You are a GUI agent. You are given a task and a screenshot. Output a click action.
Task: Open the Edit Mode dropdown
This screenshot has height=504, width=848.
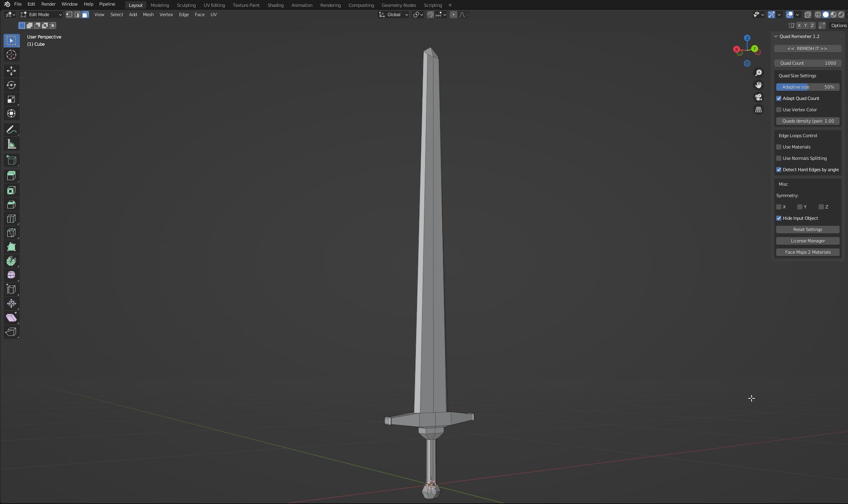41,15
